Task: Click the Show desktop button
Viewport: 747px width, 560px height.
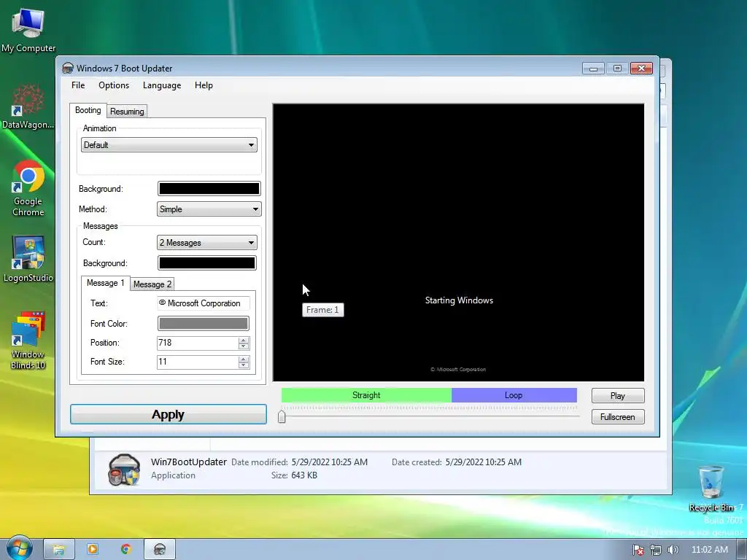Action: (742, 550)
